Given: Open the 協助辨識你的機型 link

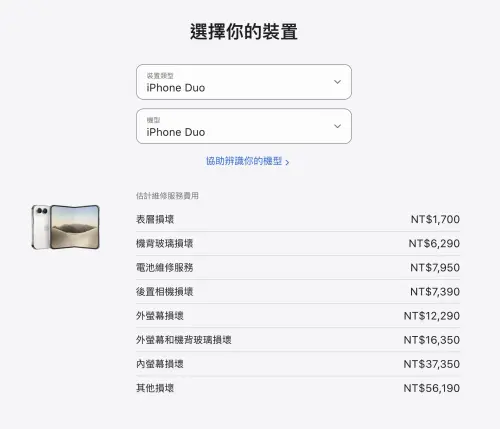Looking at the screenshot, I should coord(247,161).
